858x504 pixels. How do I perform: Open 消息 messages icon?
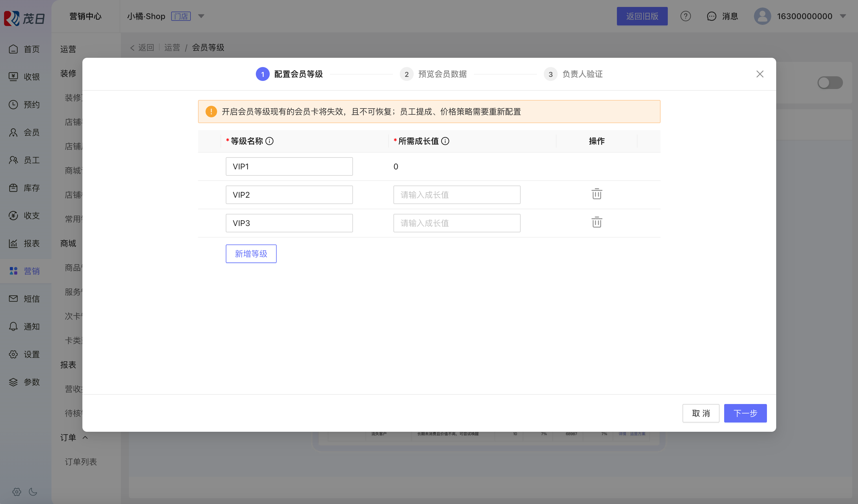(712, 16)
